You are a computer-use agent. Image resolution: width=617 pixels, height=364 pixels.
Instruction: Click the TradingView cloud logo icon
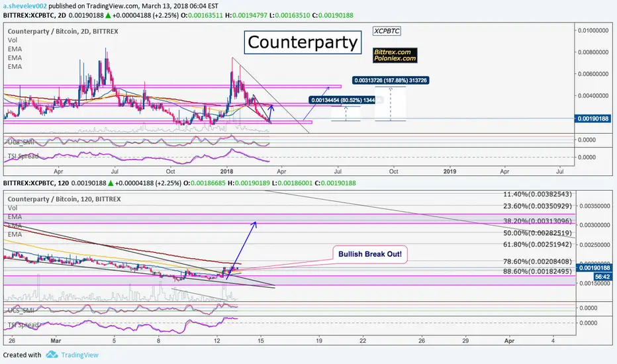coord(52,355)
